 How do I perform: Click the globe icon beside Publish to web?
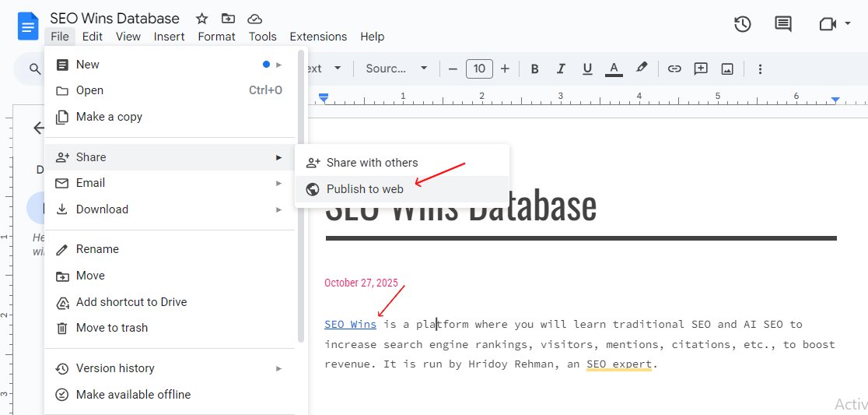tap(312, 189)
